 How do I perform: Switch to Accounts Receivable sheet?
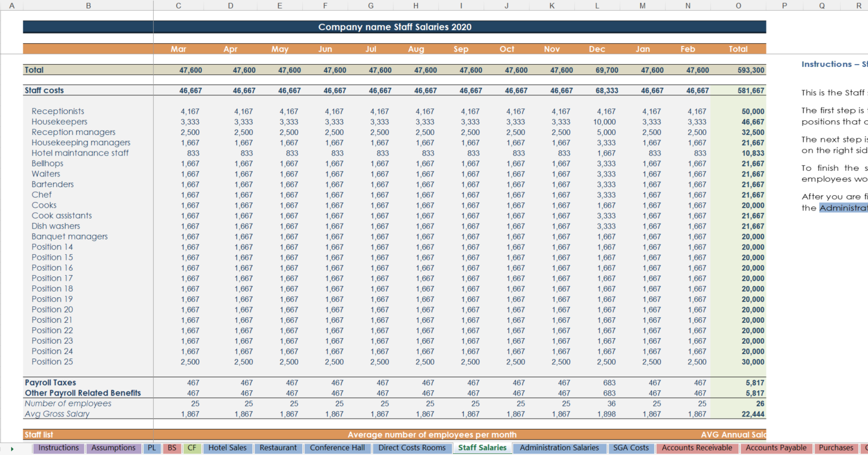697,448
